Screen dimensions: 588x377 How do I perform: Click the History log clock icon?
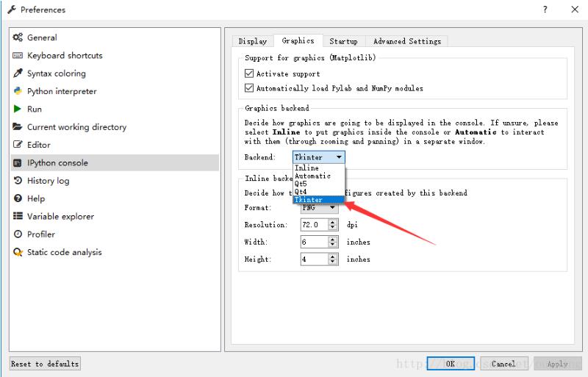tap(18, 181)
